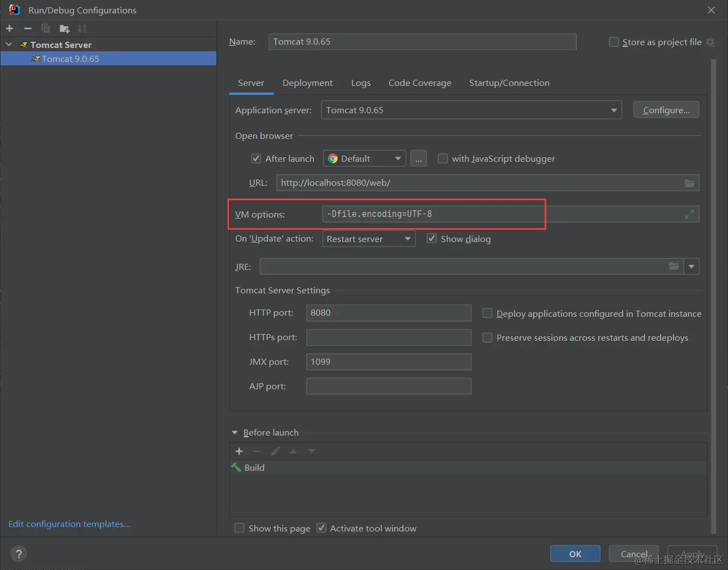
Task: Open the On 'Update' action dropdown
Action: tap(407, 239)
